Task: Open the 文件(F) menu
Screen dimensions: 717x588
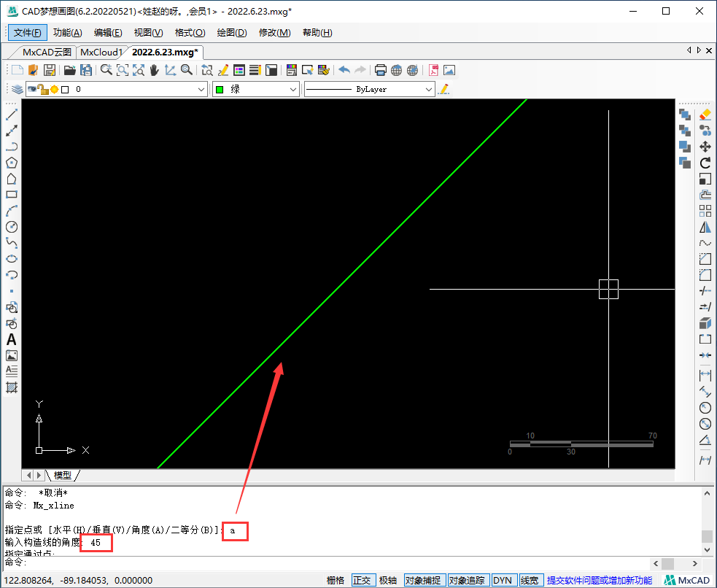Action: tap(28, 32)
